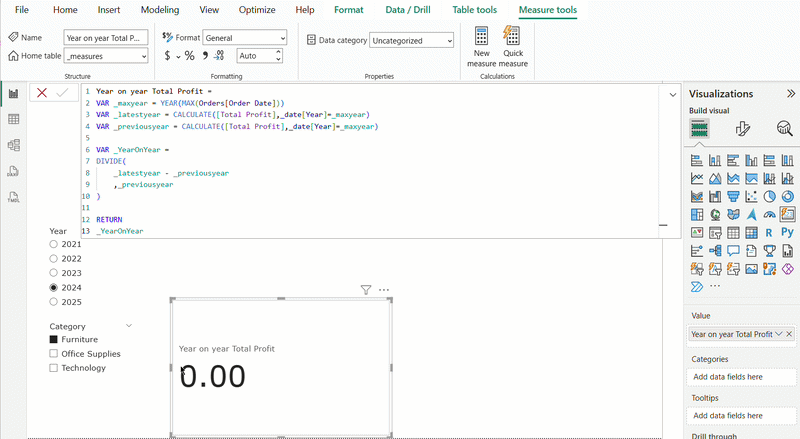Open the currency format options arrow
The image size is (800, 439).
pyautogui.click(x=178, y=57)
